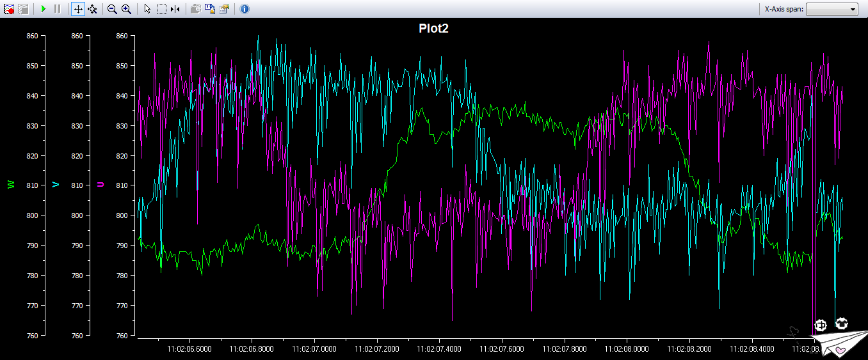Viewport: 868px width, 360px height.
Task: Open the blue info icon
Action: tap(245, 9)
